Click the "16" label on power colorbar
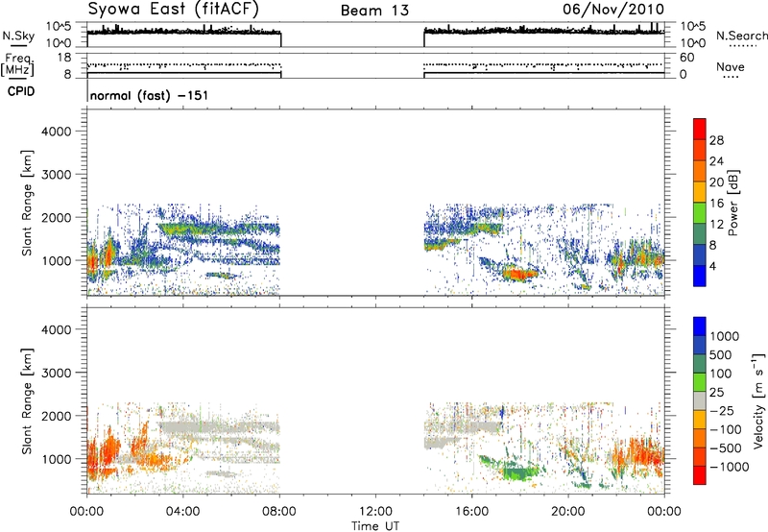The image size is (768, 532). coord(716,204)
